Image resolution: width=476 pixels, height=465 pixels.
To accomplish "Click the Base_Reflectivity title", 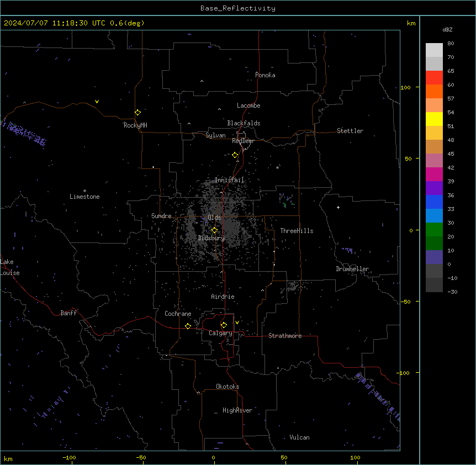I will point(238,8).
